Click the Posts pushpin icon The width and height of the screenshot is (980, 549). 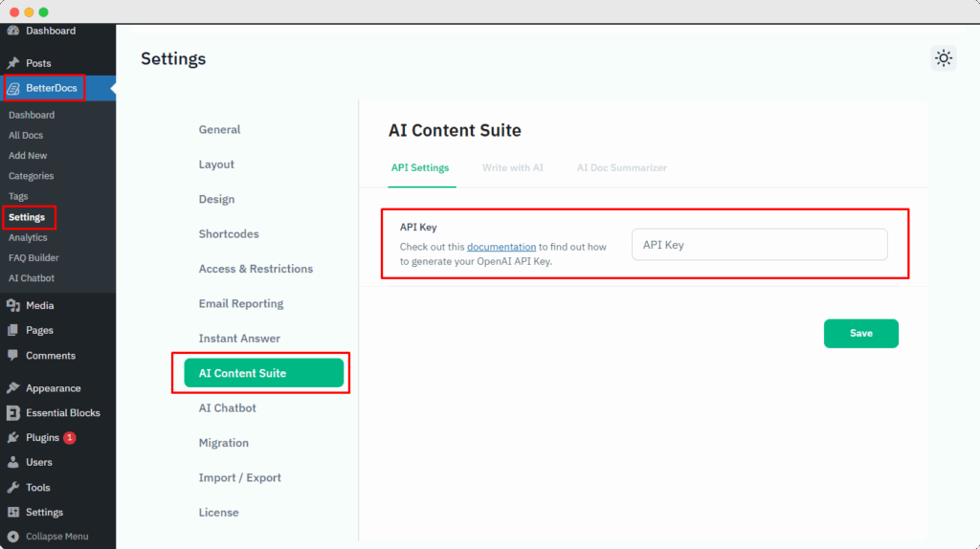click(13, 63)
